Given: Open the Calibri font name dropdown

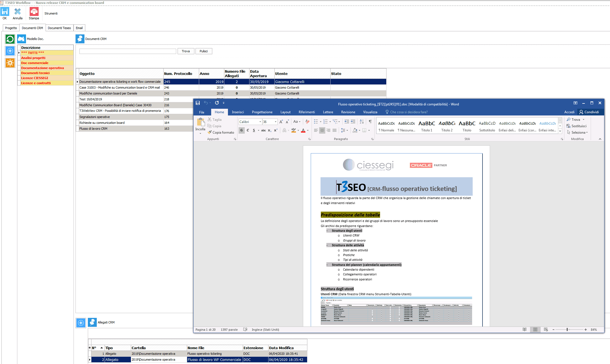Looking at the screenshot, I should coord(260,122).
